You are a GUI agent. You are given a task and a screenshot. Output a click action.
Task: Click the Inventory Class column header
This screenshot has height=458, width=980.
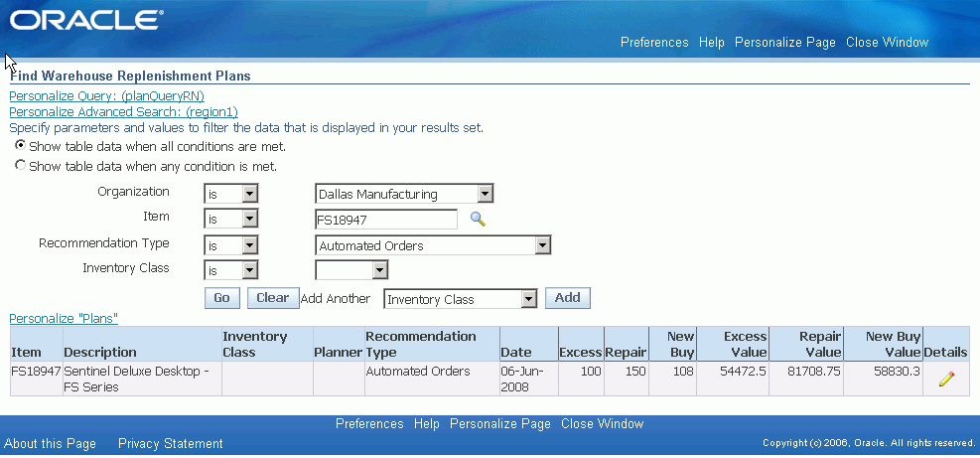[267, 344]
